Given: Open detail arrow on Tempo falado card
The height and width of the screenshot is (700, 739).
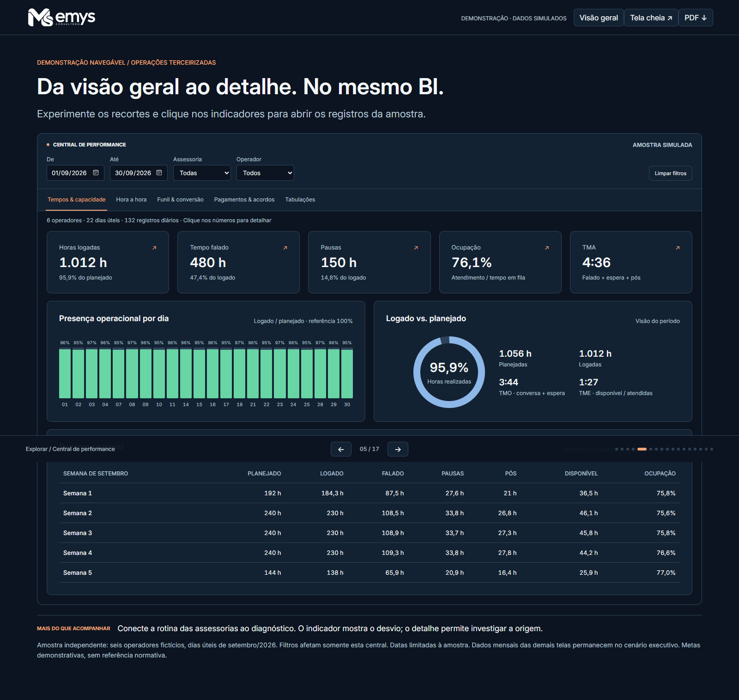Looking at the screenshot, I should [x=285, y=248].
